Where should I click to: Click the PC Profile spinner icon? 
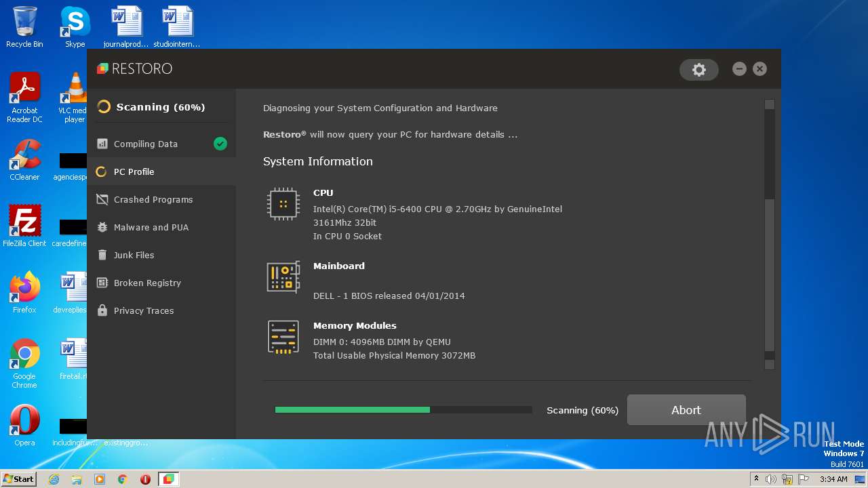[101, 171]
